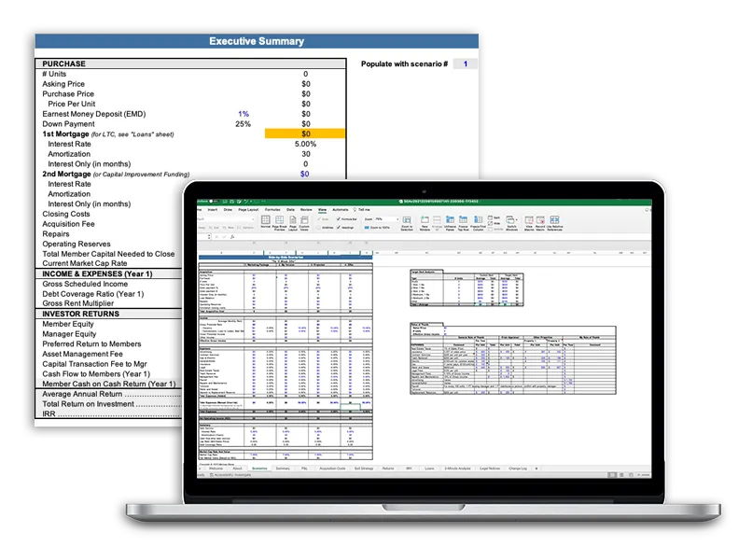This screenshot has height=560, width=752.
Task: Click Zoom to Selection icon
Action: click(x=407, y=219)
